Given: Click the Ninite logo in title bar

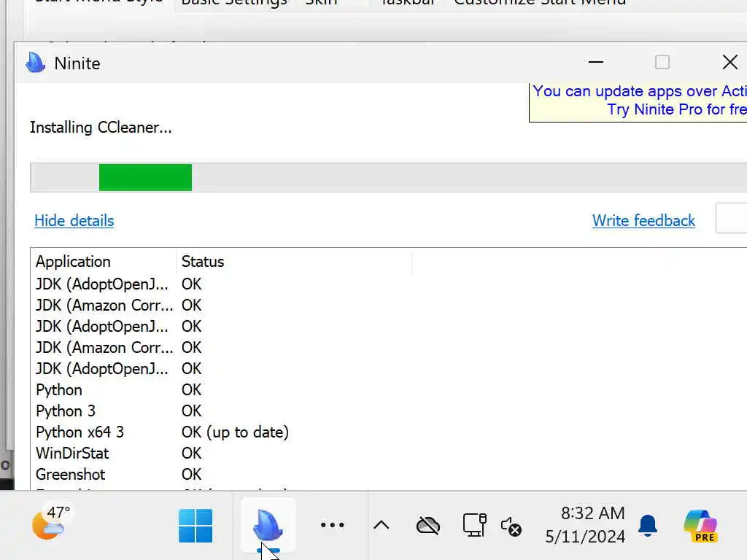Looking at the screenshot, I should (35, 63).
